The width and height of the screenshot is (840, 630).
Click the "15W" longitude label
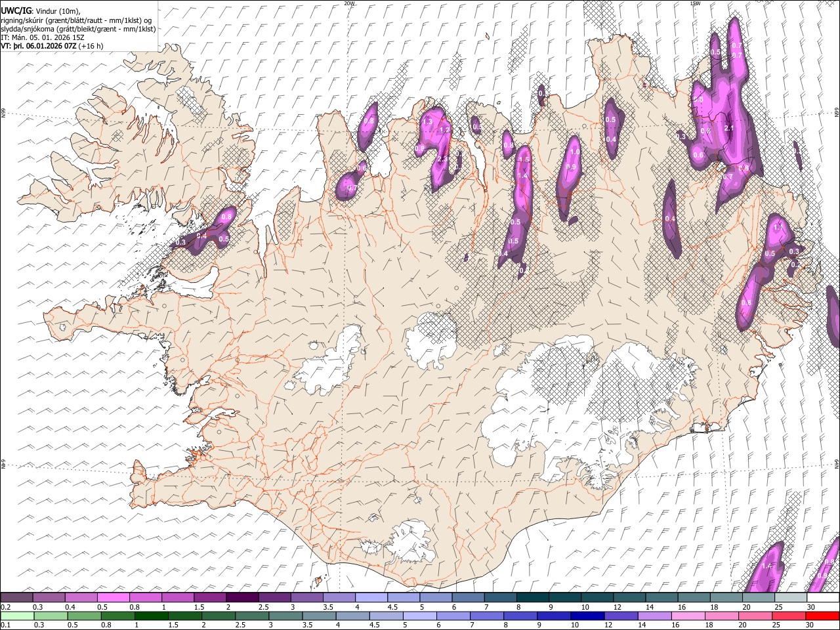(695, 3)
